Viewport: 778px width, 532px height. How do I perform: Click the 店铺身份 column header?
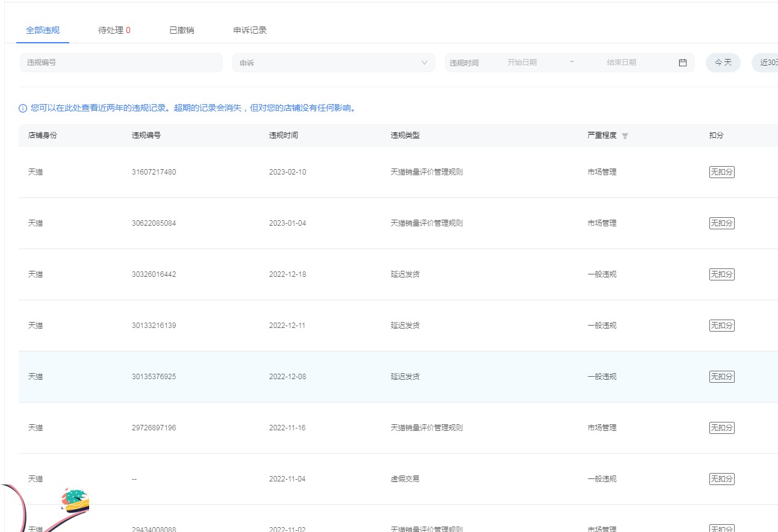43,135
